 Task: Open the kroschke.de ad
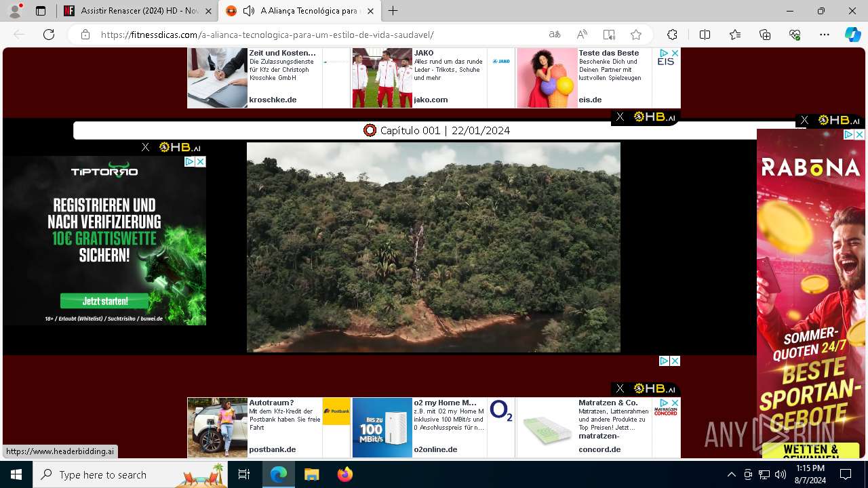click(x=269, y=78)
